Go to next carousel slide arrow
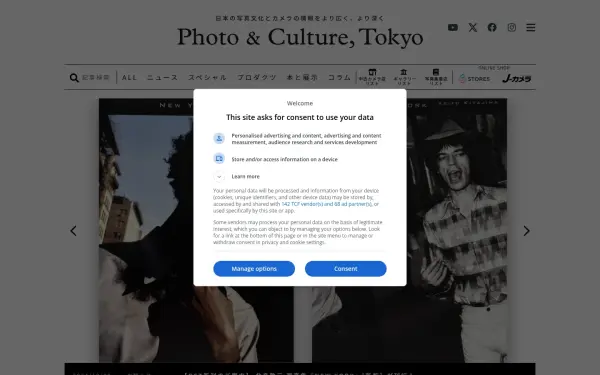600x375 pixels. pyautogui.click(x=527, y=231)
